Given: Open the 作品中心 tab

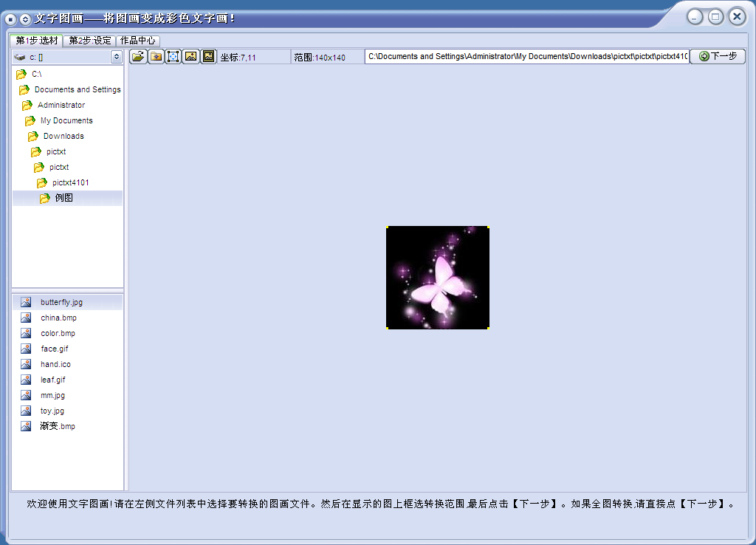Looking at the screenshot, I should pyautogui.click(x=138, y=41).
